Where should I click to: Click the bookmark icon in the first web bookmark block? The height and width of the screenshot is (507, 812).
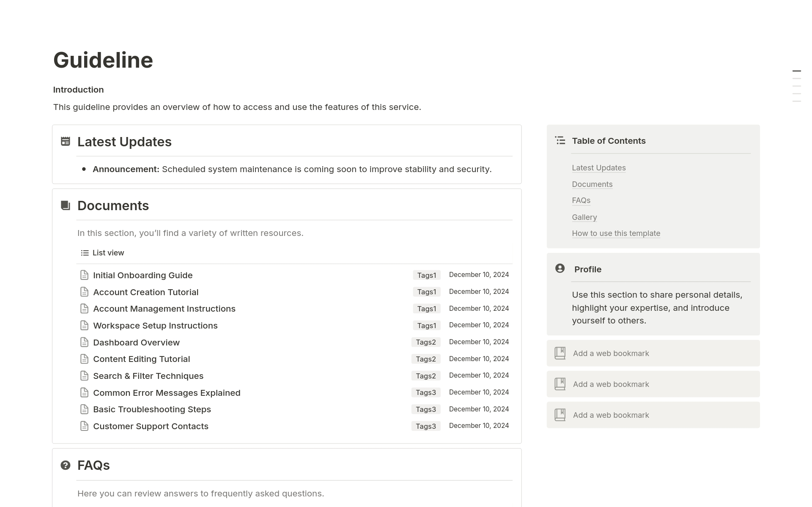point(560,353)
